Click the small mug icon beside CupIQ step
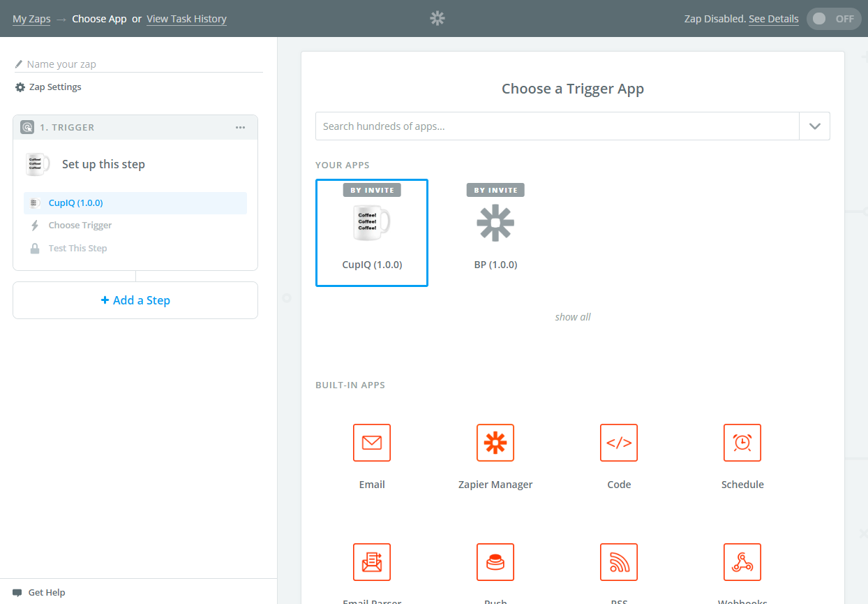868x604 pixels. (35, 203)
